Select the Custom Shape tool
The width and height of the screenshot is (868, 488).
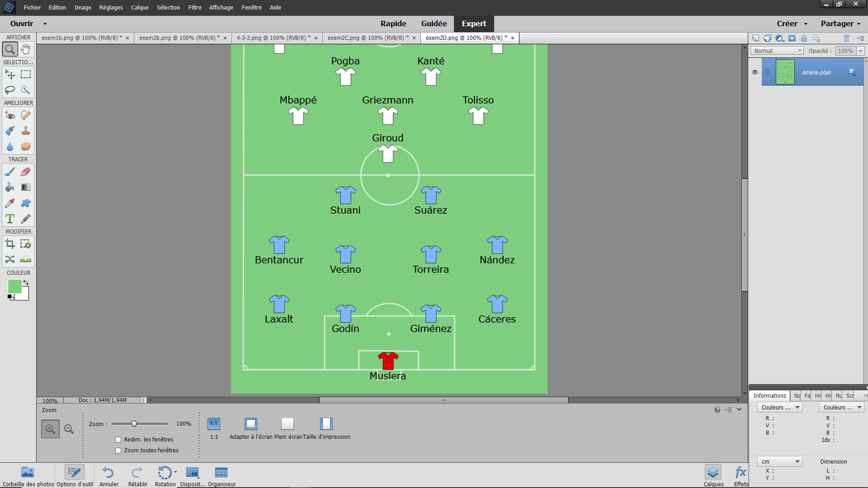click(x=26, y=203)
